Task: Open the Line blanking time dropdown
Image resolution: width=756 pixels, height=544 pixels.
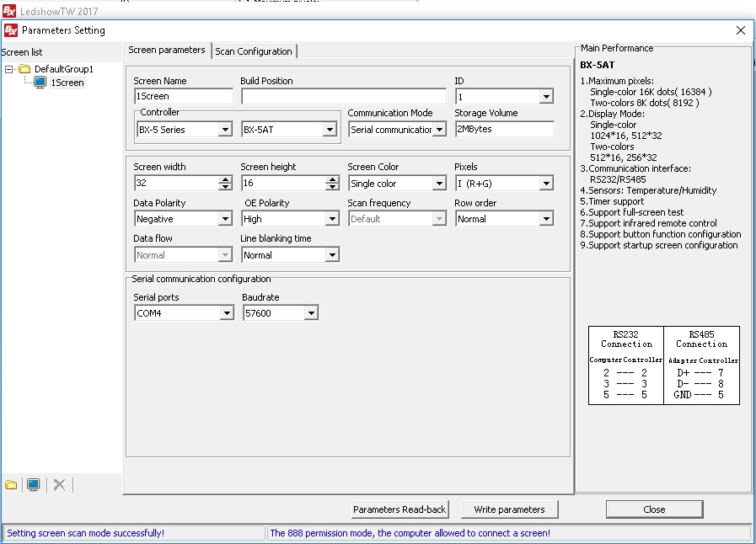Action: (332, 255)
